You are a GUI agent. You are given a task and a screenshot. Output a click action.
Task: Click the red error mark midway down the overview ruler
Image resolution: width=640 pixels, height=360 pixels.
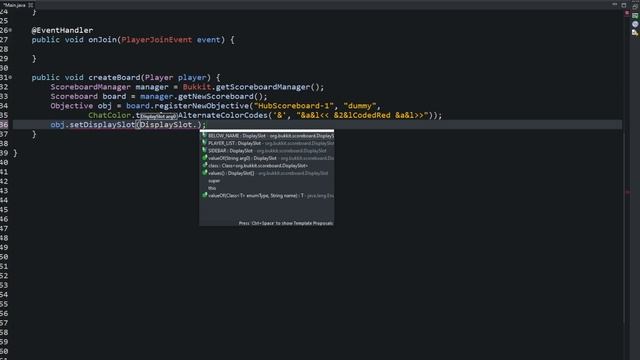(x=627, y=192)
